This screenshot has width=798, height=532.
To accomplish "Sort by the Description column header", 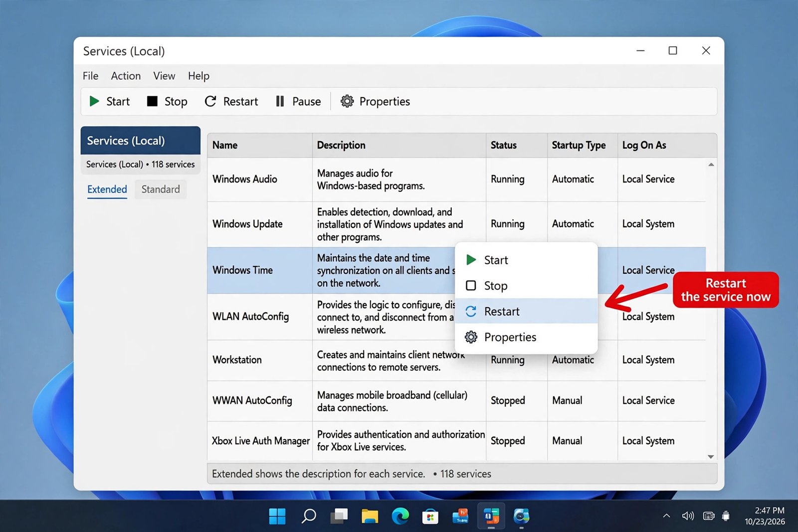I will click(x=399, y=145).
